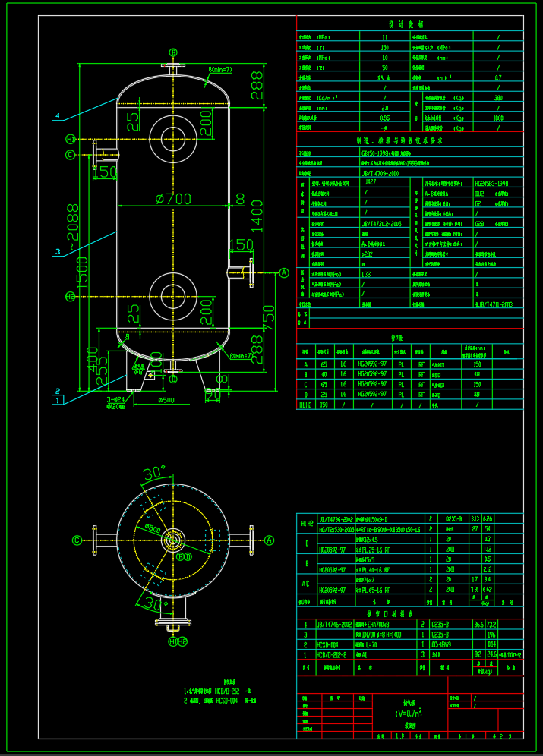543x756 pixels.
Task: Select part number 4 leader label
Action: tap(57, 117)
